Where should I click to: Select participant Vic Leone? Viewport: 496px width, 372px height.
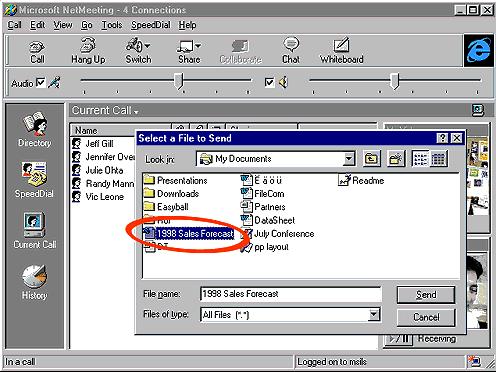pyautogui.click(x=98, y=197)
